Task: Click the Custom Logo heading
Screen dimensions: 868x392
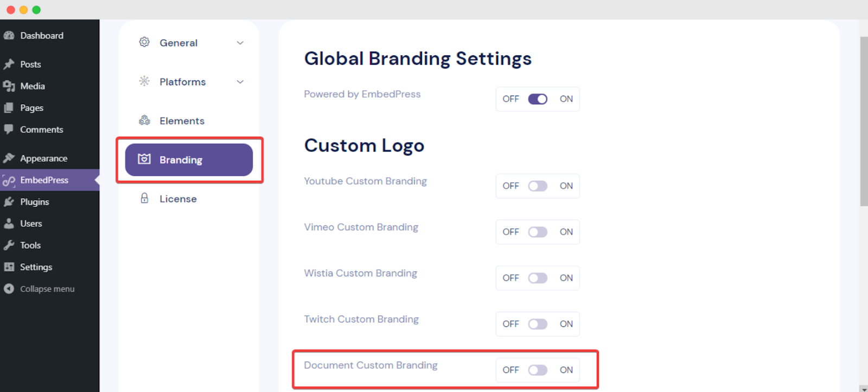Action: [x=364, y=146]
